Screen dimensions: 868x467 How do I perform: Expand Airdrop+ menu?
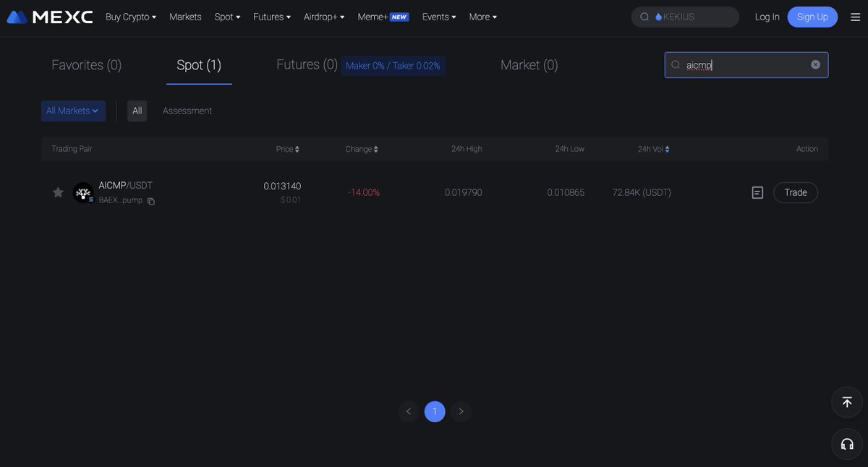coord(324,17)
